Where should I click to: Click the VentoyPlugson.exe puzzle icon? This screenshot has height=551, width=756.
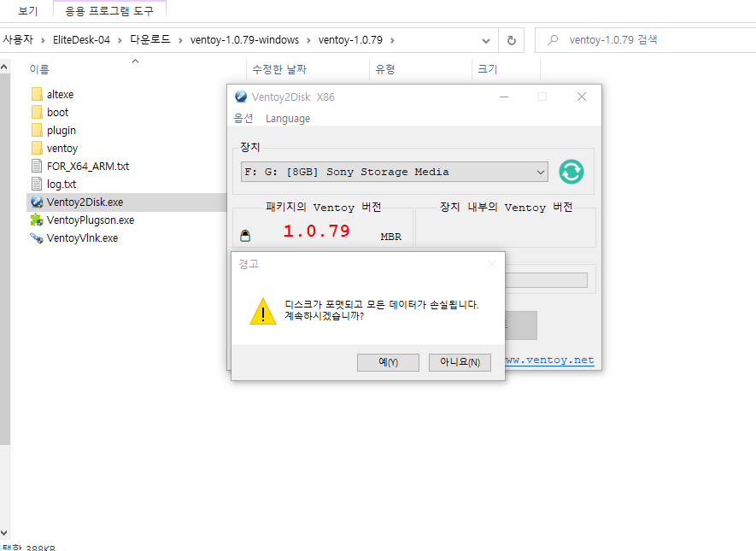pos(37,220)
